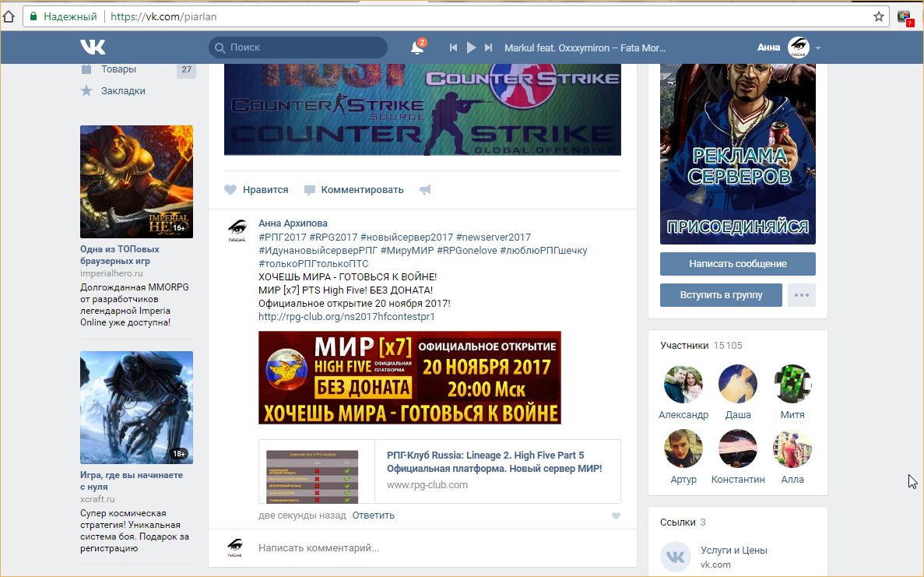Click the 27 counter next to Товары
The height and width of the screenshot is (577, 924).
pos(186,69)
